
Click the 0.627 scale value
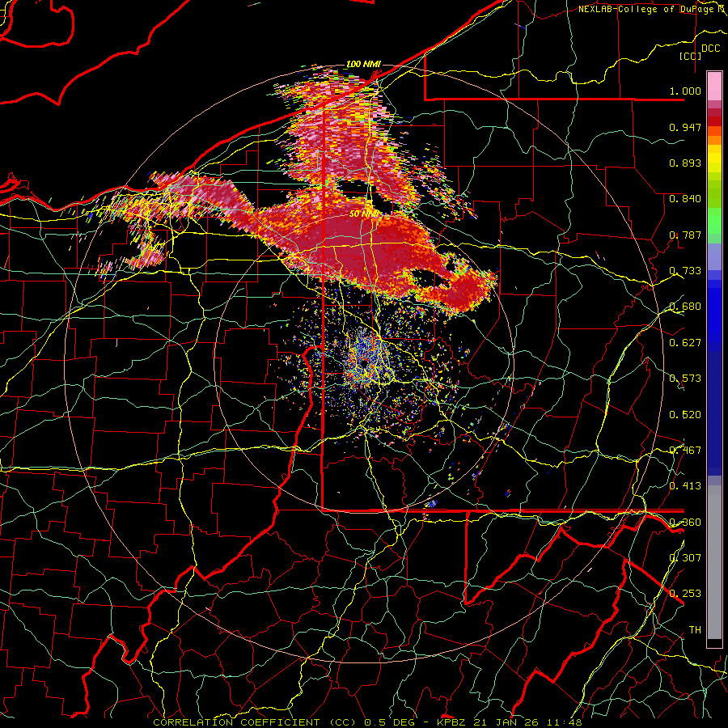click(685, 343)
